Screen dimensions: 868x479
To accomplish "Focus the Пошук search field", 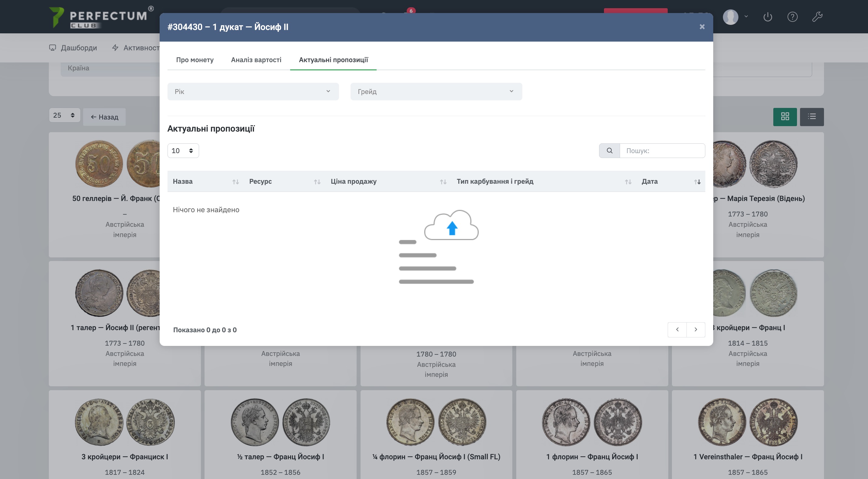I will 662,150.
